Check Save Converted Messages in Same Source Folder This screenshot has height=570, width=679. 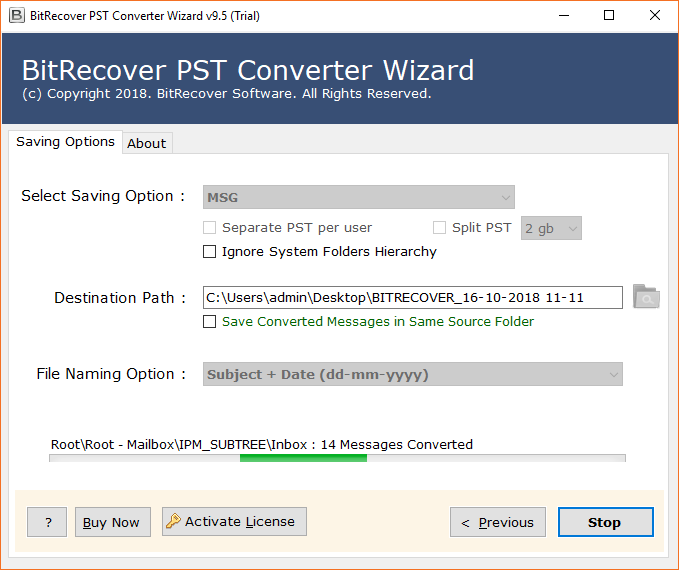click(x=210, y=321)
